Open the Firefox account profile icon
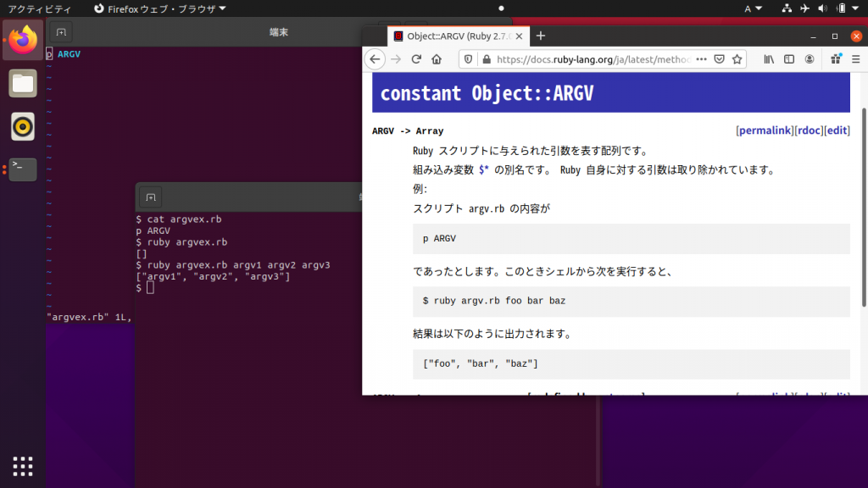Viewport: 868px width, 488px height. tap(808, 59)
